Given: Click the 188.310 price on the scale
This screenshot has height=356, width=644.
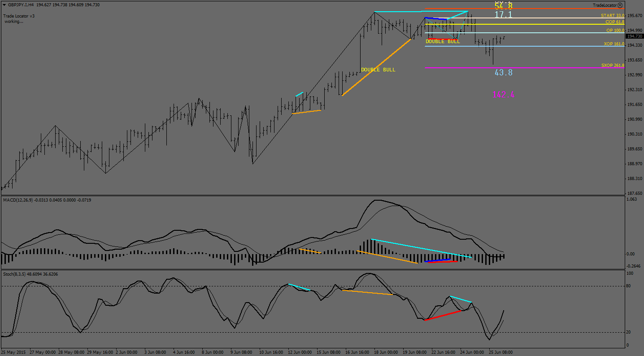Looking at the screenshot, I should point(635,179).
